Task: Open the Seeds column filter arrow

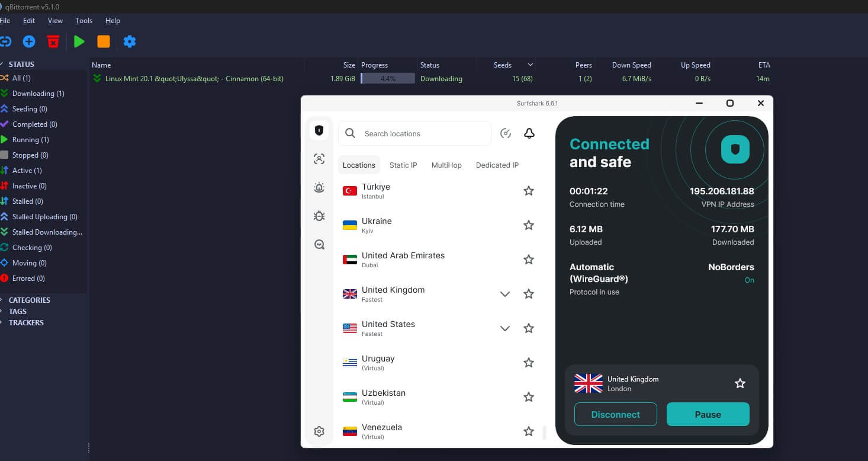Action: click(x=531, y=65)
